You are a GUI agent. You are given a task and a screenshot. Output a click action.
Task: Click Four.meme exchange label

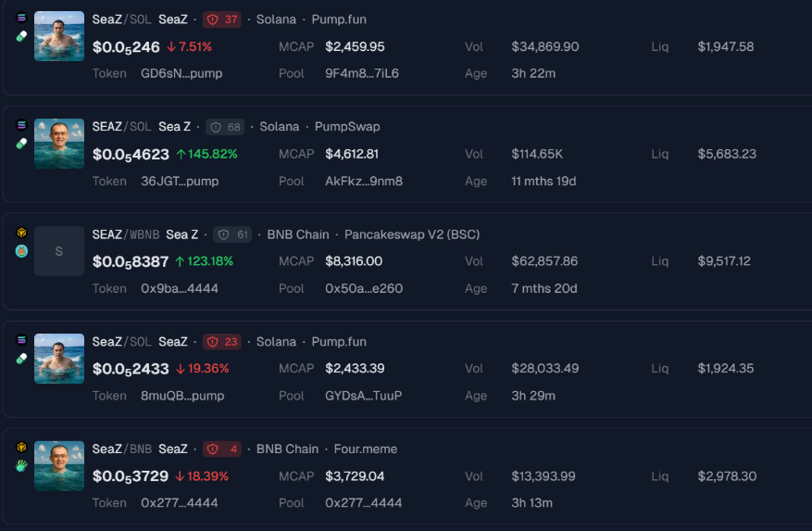366,449
